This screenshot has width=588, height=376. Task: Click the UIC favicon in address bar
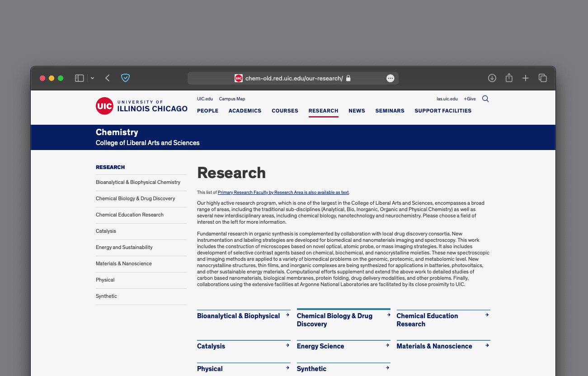(239, 78)
